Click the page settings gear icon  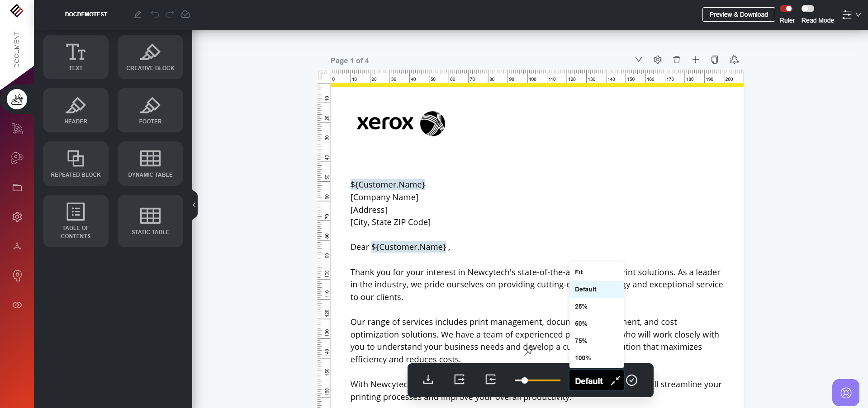(x=658, y=60)
